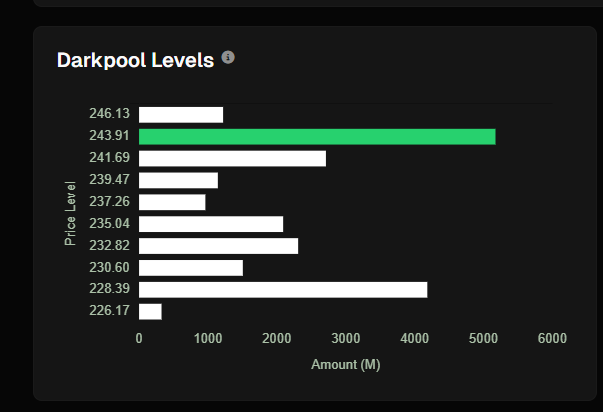Click the 226.17 axis label
The image size is (603, 412).
pos(110,310)
